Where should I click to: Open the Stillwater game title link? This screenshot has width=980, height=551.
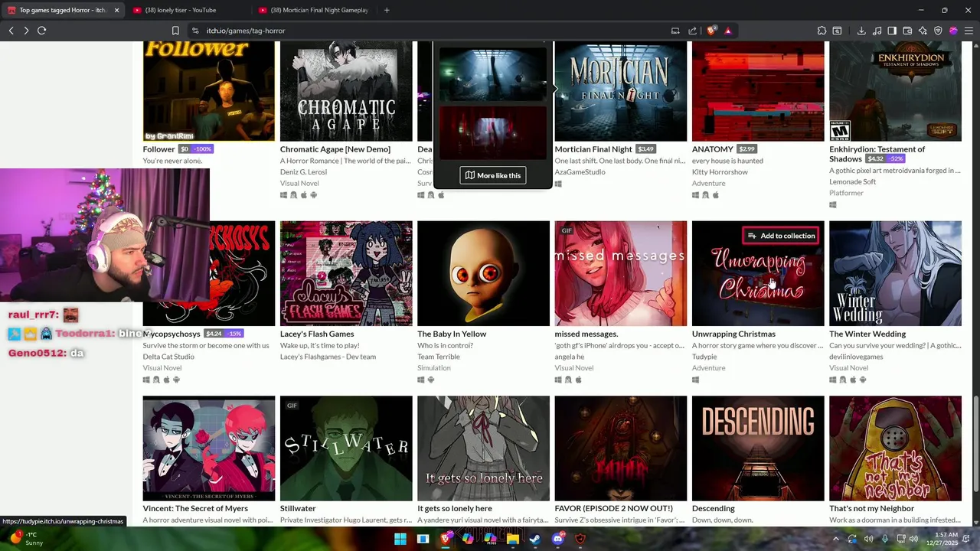point(297,508)
